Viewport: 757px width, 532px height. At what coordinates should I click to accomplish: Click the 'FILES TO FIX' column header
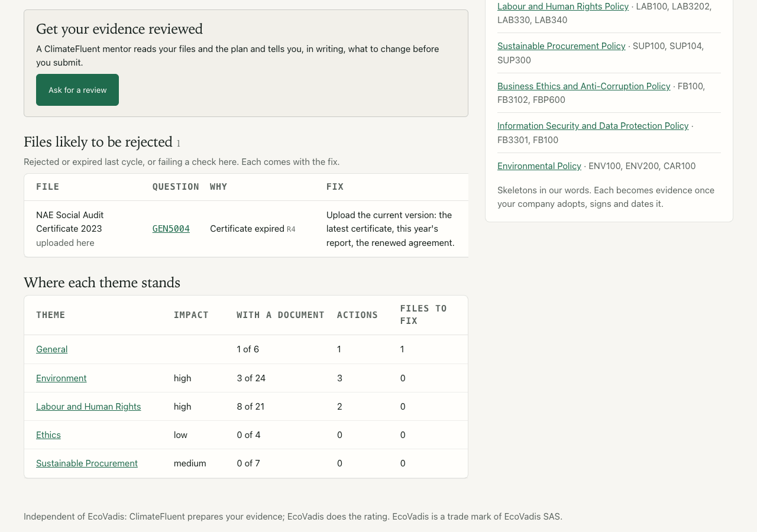(x=423, y=315)
